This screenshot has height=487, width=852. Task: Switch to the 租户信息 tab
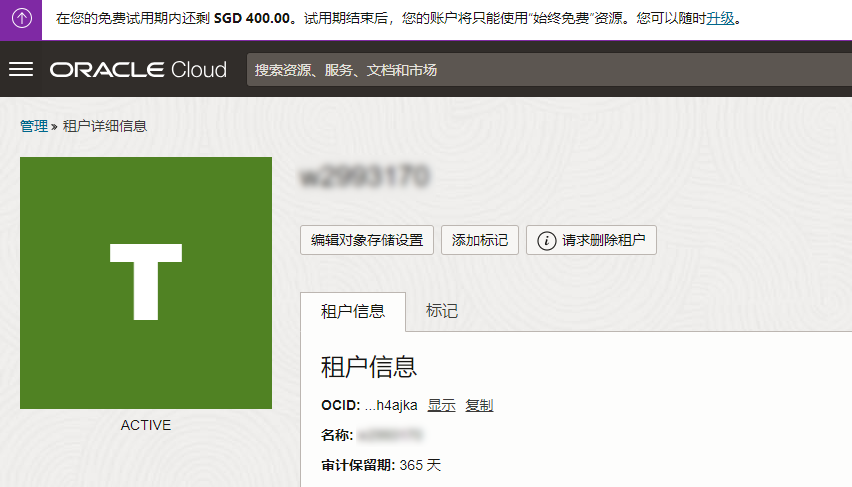tap(353, 311)
